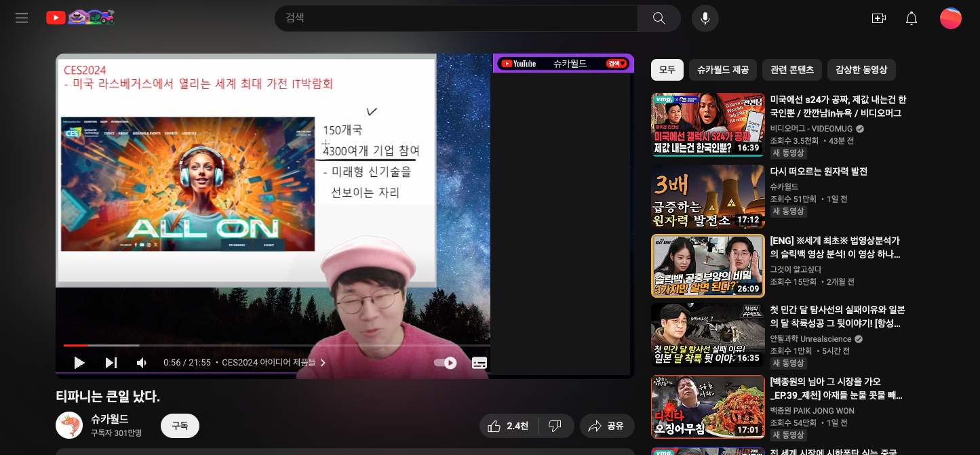Viewport: 980px width, 455px height.
Task: Open thumbnail for the 17:12 nuclear power video
Action: click(708, 197)
